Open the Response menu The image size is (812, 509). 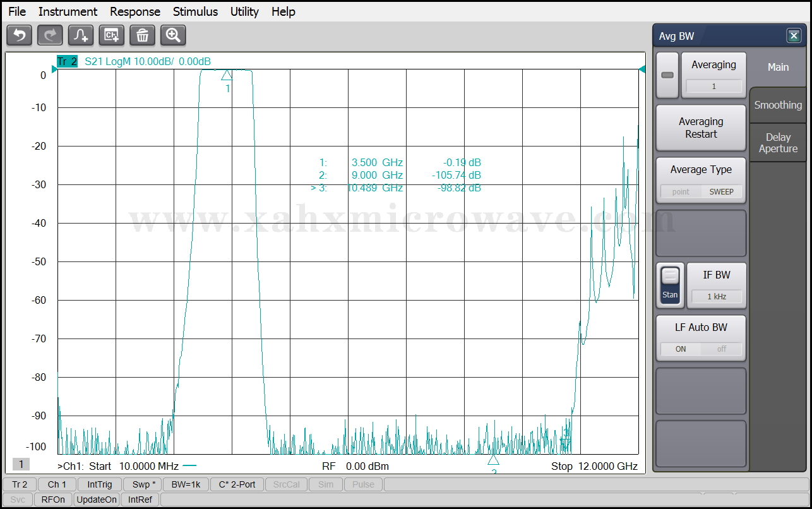(x=135, y=11)
